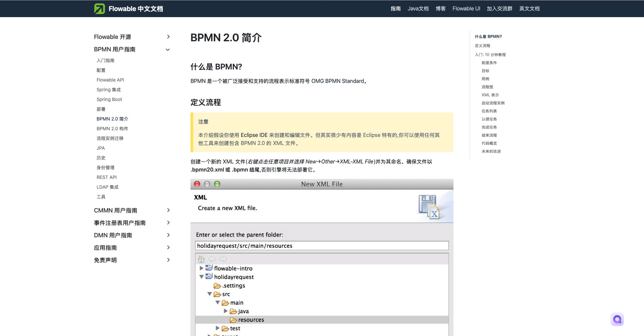The height and width of the screenshot is (336, 644).
Task: Open the Spring Boot sidebar page
Action: [x=109, y=99]
